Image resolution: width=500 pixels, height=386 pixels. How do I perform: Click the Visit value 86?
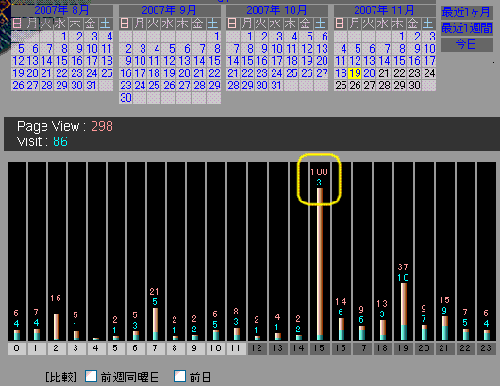point(60,142)
